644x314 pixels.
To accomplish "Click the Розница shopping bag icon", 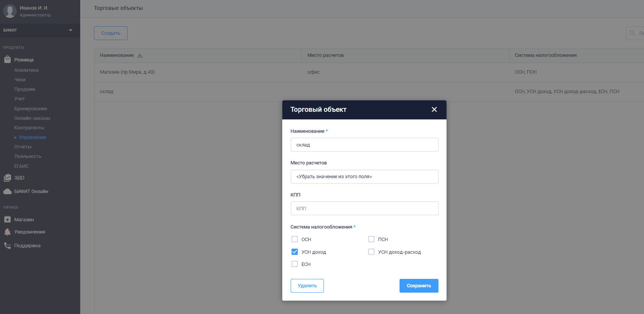I will click(x=7, y=60).
